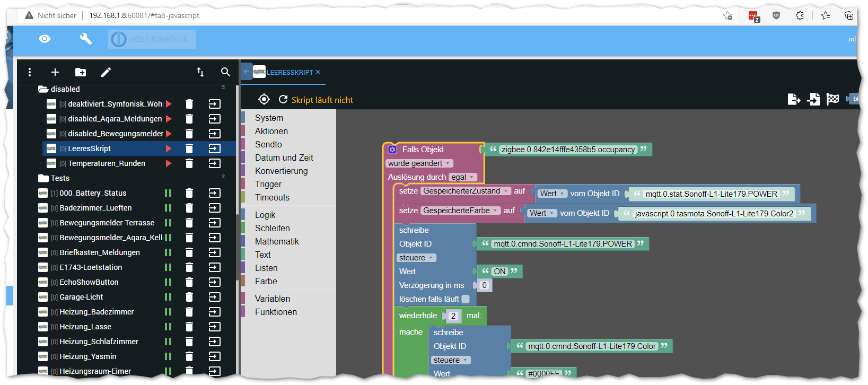
Task: Open the GespeicherteFarbe variable dropdown
Action: tap(461, 211)
